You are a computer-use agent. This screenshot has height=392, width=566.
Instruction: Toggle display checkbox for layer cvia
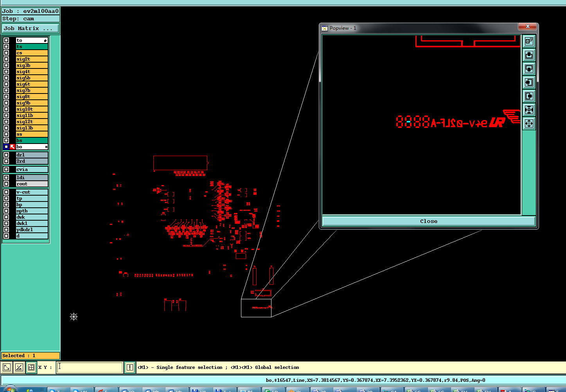point(6,169)
